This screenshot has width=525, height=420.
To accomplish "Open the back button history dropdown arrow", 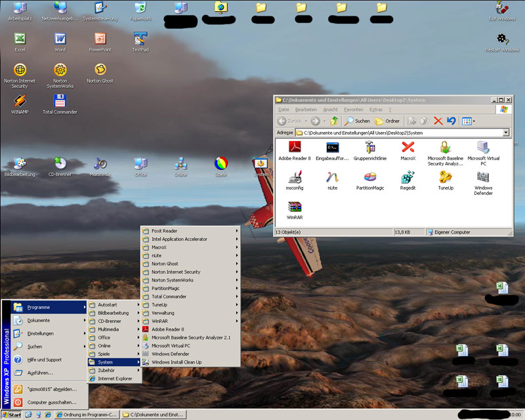I will click(x=306, y=121).
